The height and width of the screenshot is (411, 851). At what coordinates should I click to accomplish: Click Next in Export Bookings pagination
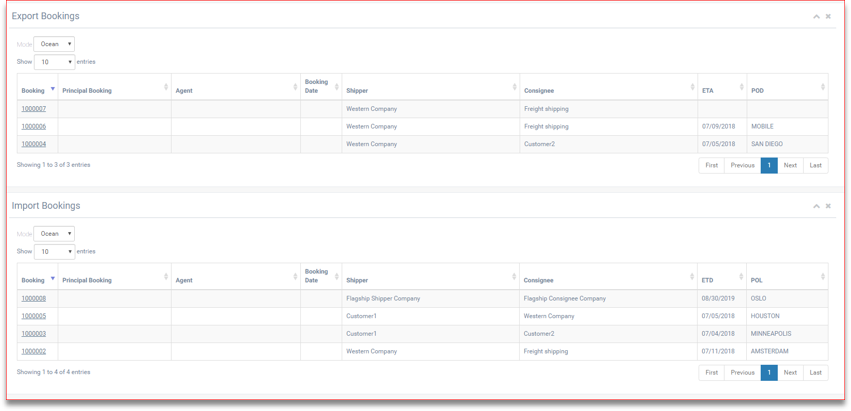pos(790,166)
